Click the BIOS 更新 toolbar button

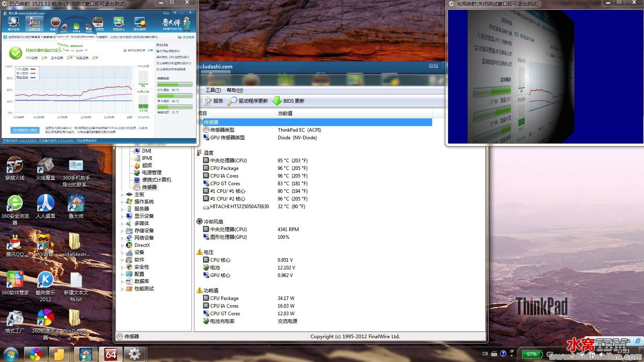coord(289,101)
